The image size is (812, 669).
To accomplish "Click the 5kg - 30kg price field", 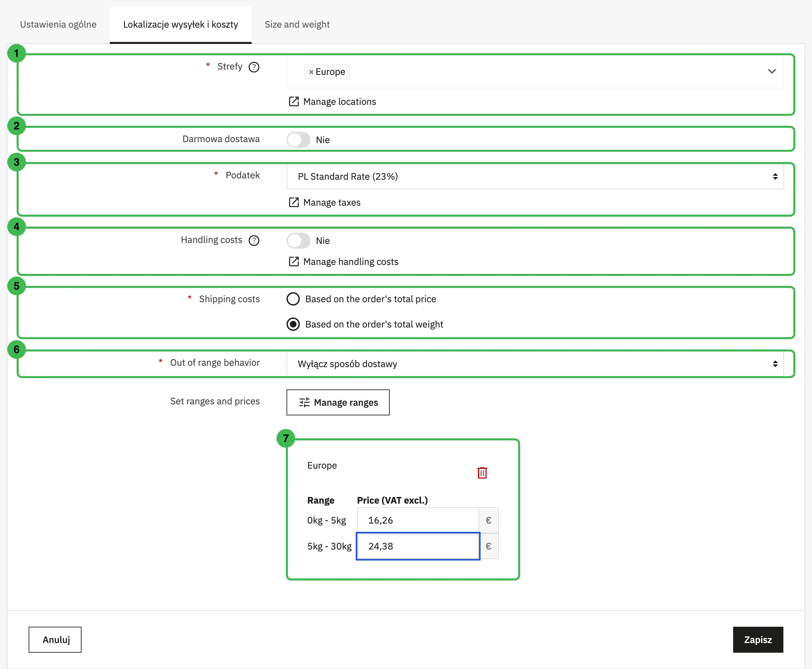I will 418,546.
